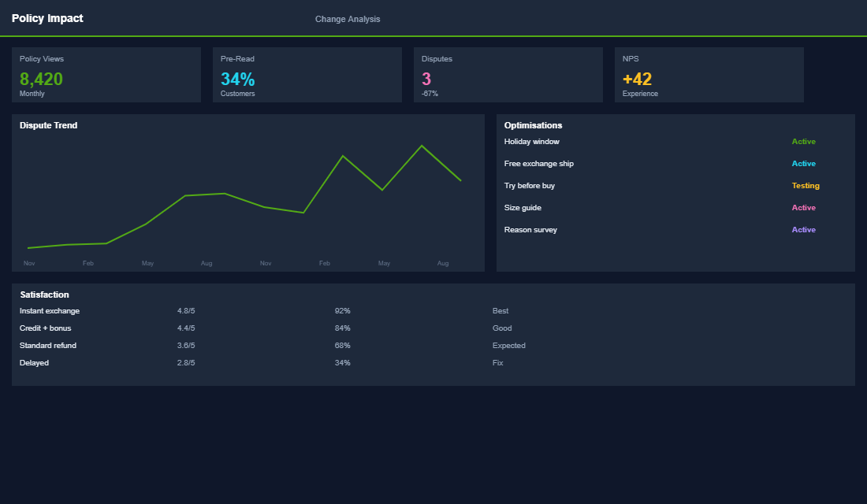Viewport: 867px width, 504px height.
Task: Select the Pre-Read customers metric
Action: tap(307, 75)
